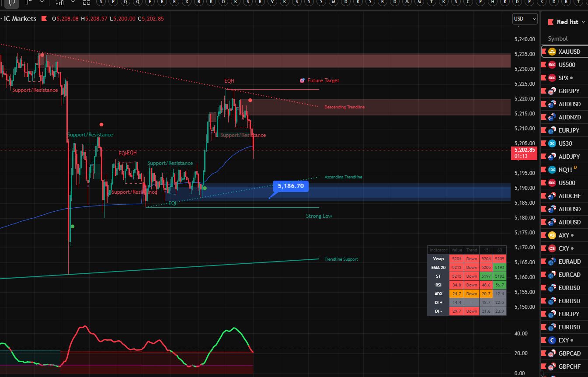Click the Symbol column header
588x377 pixels.
pos(557,38)
